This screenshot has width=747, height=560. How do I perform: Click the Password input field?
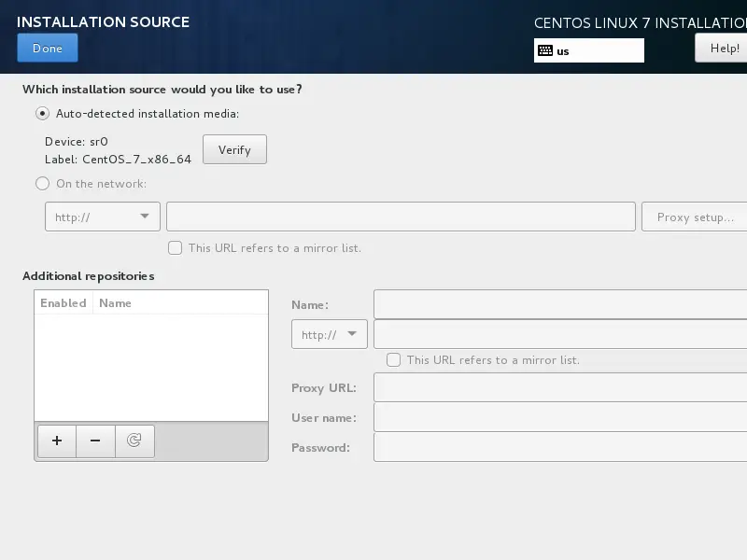(x=560, y=447)
